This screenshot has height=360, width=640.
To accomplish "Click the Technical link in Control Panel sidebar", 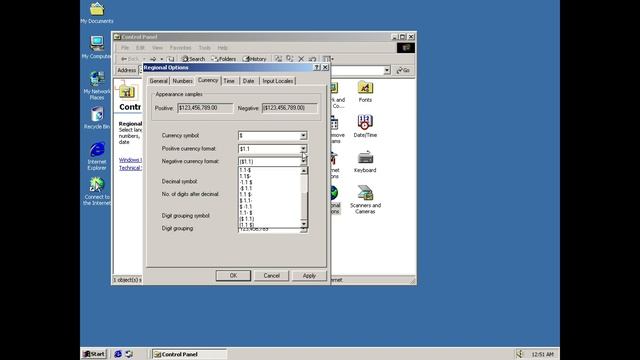I will click(x=130, y=168).
